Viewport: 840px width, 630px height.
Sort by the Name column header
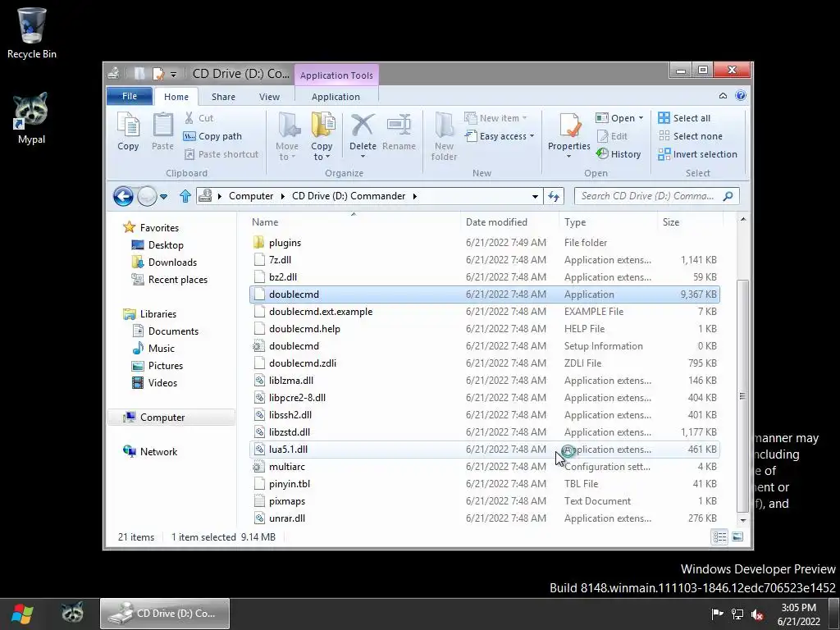(354, 221)
